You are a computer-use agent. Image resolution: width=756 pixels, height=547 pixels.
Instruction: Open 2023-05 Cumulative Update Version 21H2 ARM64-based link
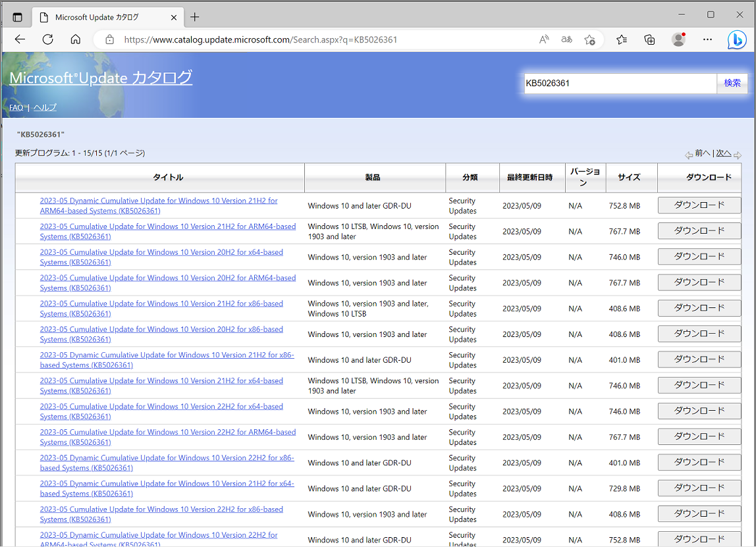168,231
